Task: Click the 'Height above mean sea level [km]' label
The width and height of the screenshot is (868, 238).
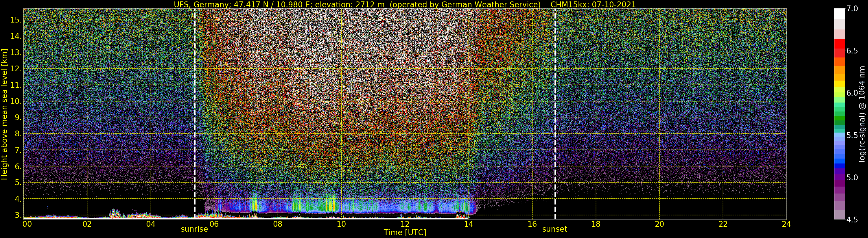Action: (4, 114)
